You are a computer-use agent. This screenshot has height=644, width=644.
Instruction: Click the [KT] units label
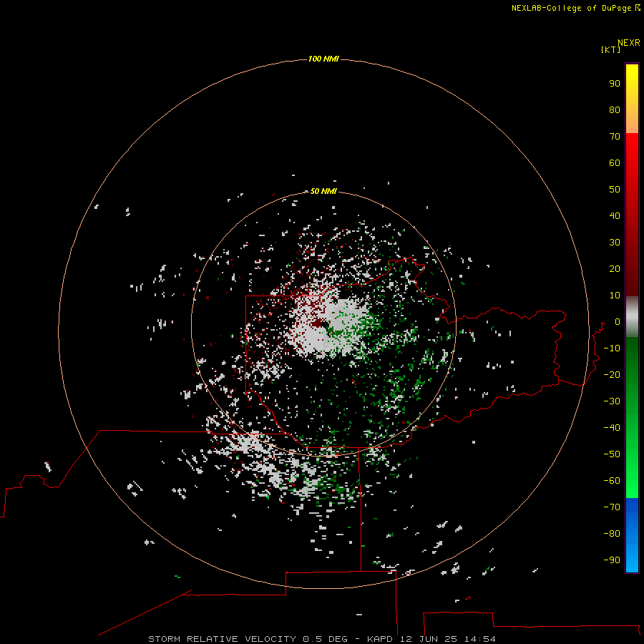[x=611, y=49]
